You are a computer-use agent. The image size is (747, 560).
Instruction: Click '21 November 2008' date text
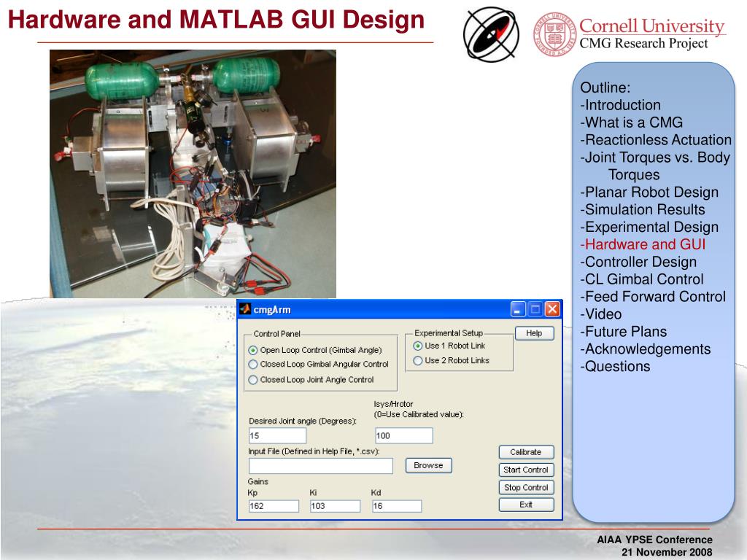pos(667,552)
